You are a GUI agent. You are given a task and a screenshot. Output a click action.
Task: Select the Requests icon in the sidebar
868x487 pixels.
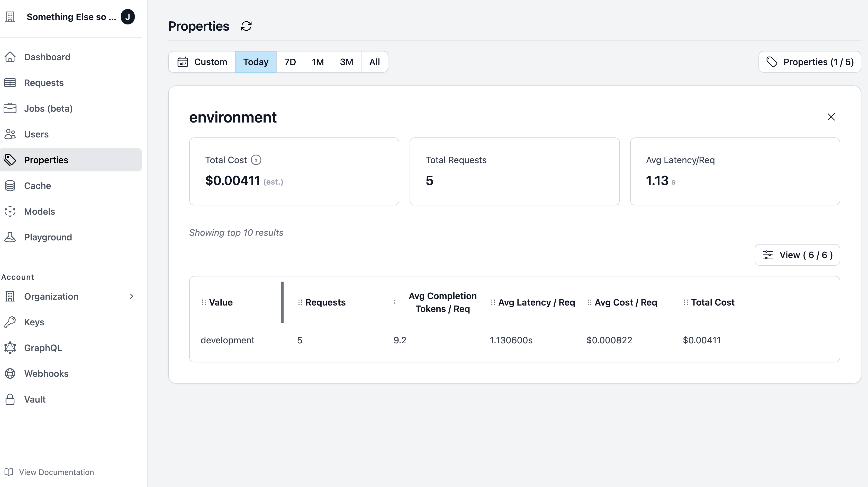click(10, 82)
